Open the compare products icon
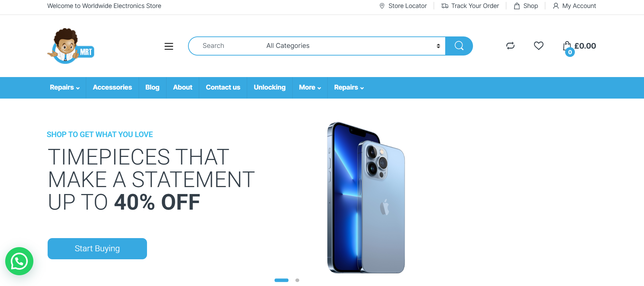This screenshot has height=286, width=644. [510, 45]
